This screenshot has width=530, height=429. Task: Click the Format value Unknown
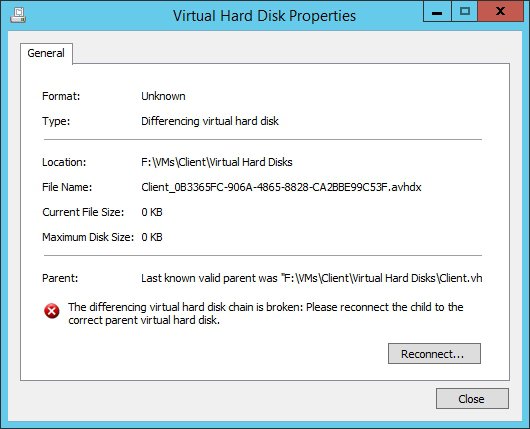click(163, 96)
